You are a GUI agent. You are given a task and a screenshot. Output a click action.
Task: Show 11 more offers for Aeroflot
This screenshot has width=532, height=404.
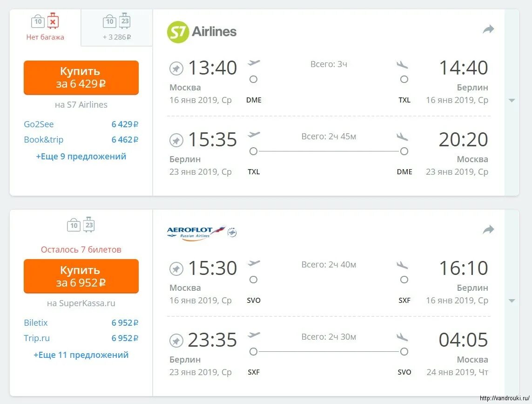[x=81, y=355]
